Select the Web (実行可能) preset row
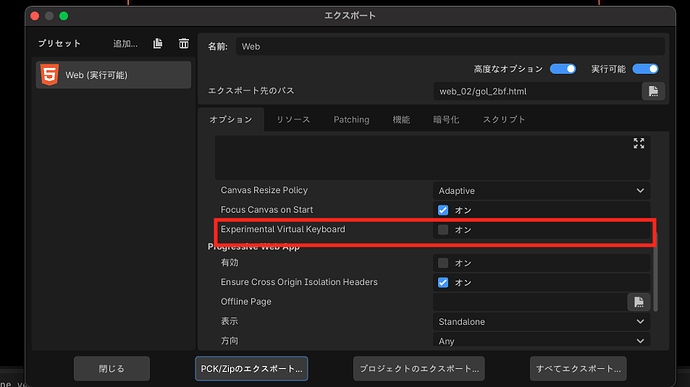Viewport: 690px width, 387px height. [114, 75]
